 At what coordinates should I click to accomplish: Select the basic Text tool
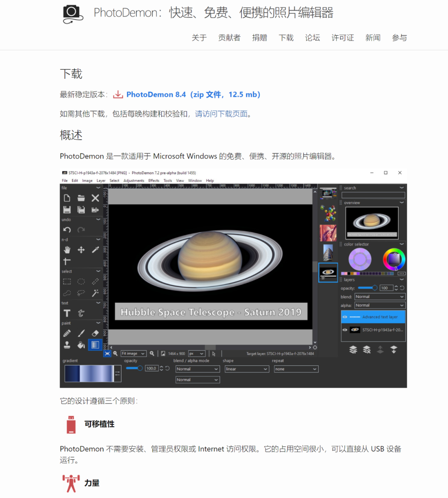pyautogui.click(x=67, y=313)
